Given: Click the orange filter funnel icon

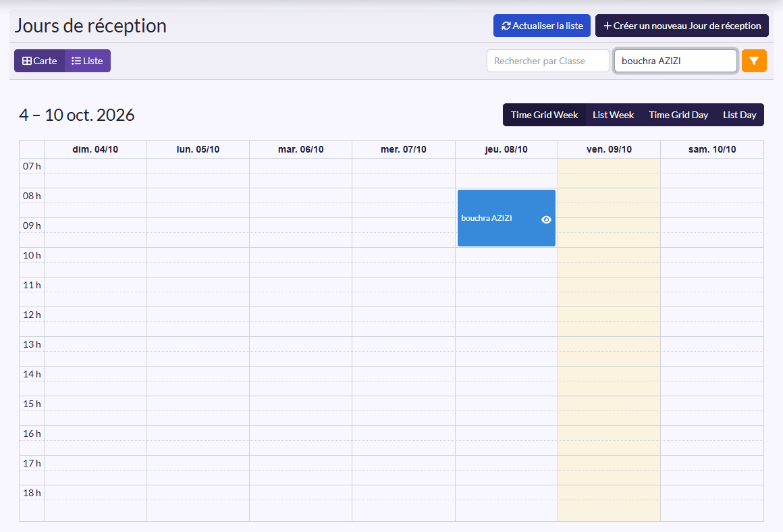Looking at the screenshot, I should point(754,61).
